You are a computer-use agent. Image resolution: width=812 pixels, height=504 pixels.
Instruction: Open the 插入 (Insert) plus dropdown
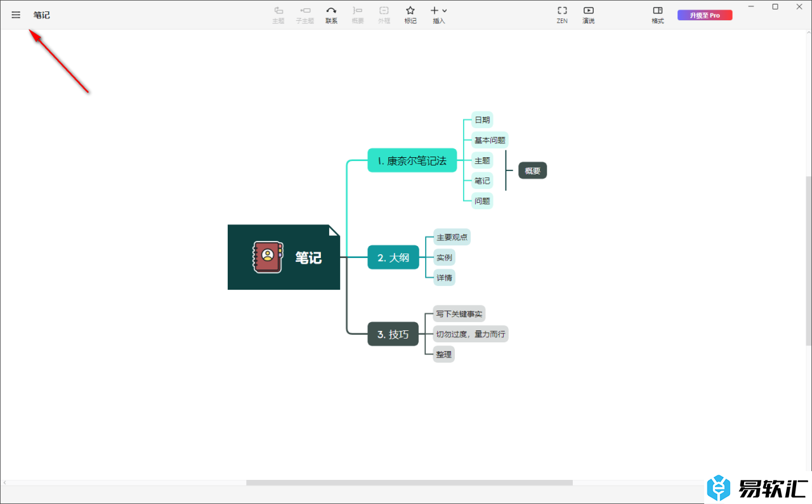pos(439,15)
